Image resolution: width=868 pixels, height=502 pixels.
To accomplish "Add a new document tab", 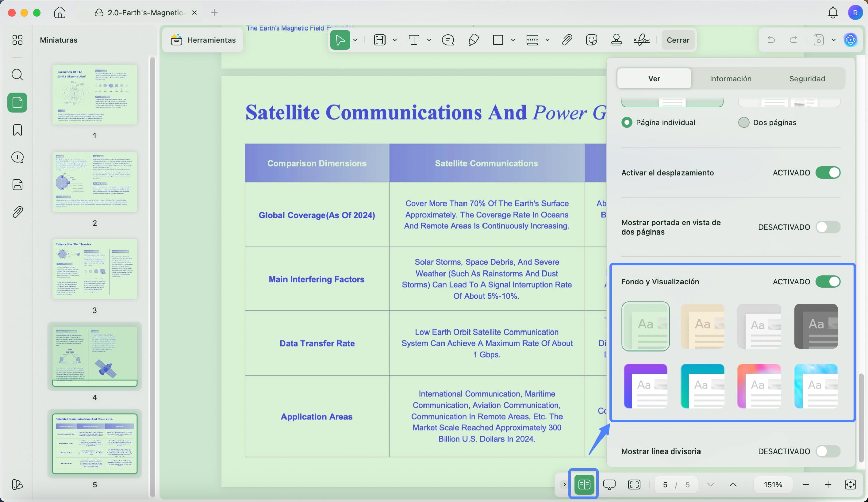I will (x=214, y=13).
